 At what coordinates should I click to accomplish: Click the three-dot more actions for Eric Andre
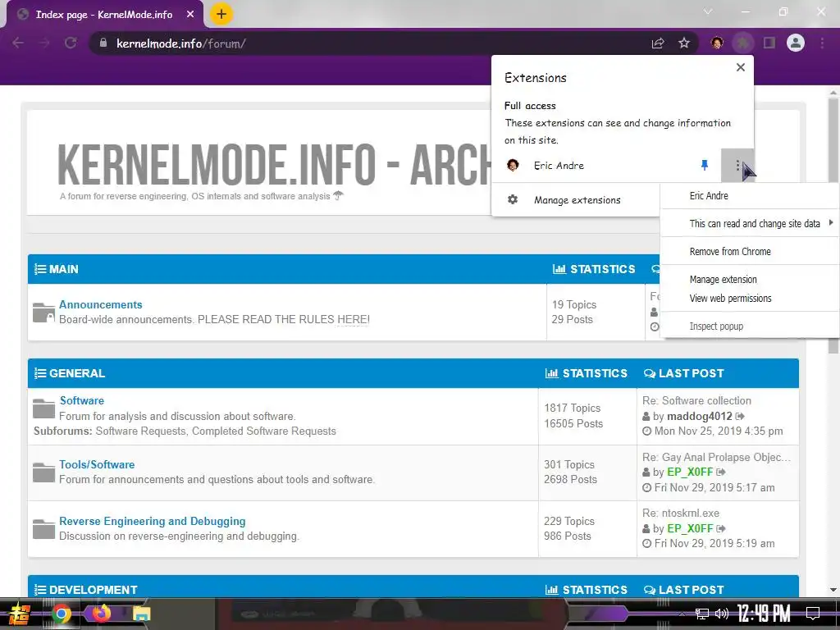[737, 166]
